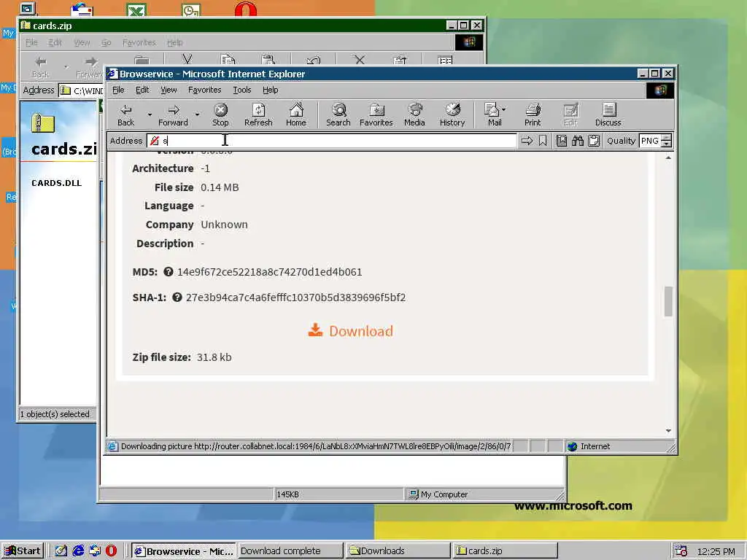
Task: Click the Quality value field showing PNG
Action: pos(651,141)
